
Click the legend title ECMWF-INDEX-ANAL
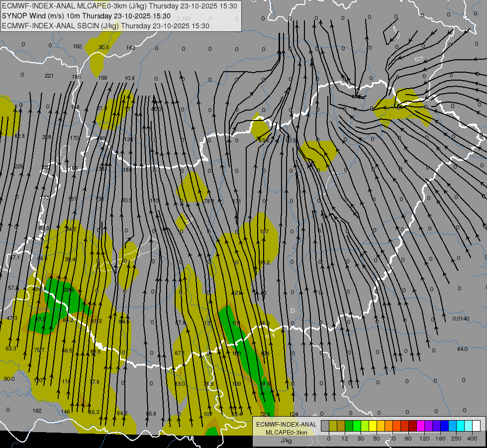point(286,425)
